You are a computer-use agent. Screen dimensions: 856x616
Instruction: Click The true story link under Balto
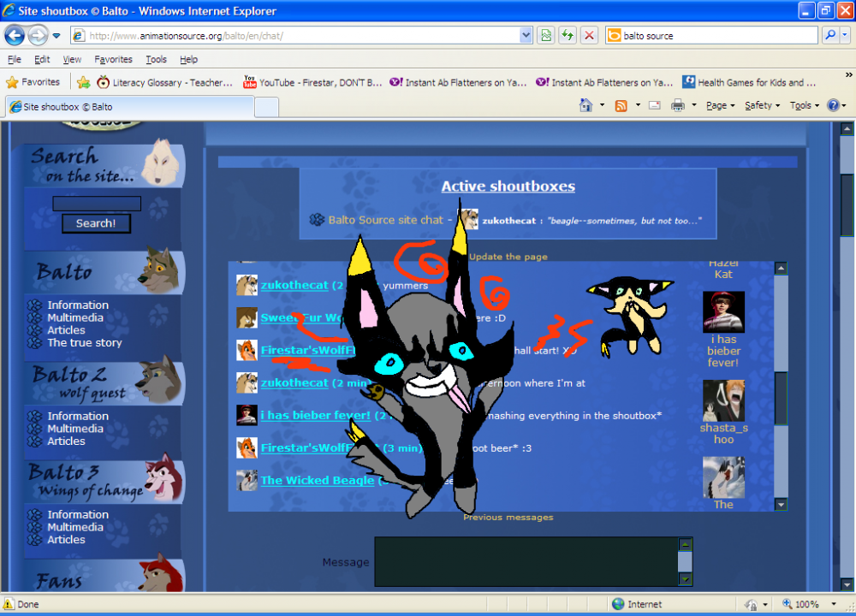85,342
